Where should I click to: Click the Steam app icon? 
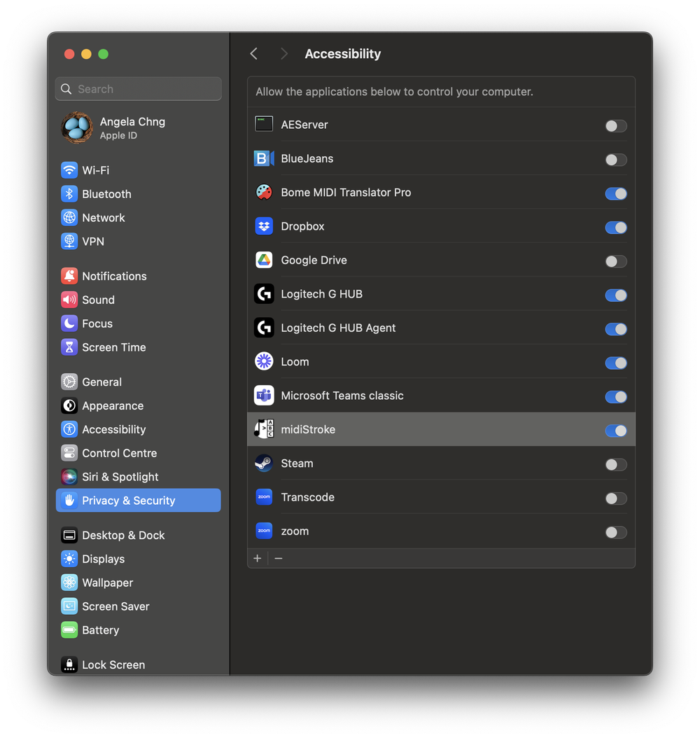[x=264, y=463]
